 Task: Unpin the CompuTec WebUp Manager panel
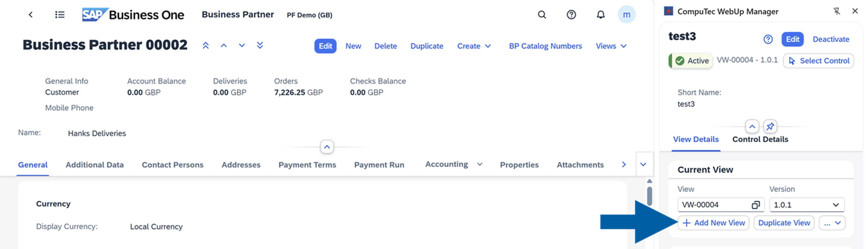[837, 11]
